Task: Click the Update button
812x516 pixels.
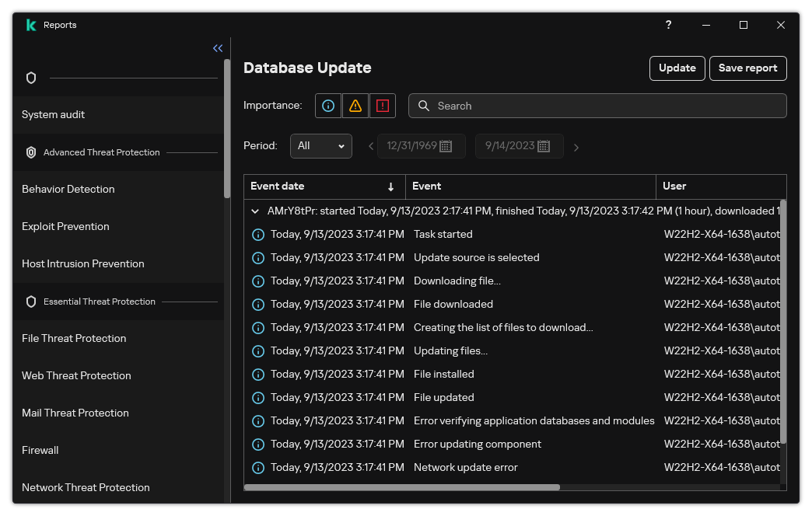Action: [x=677, y=68]
